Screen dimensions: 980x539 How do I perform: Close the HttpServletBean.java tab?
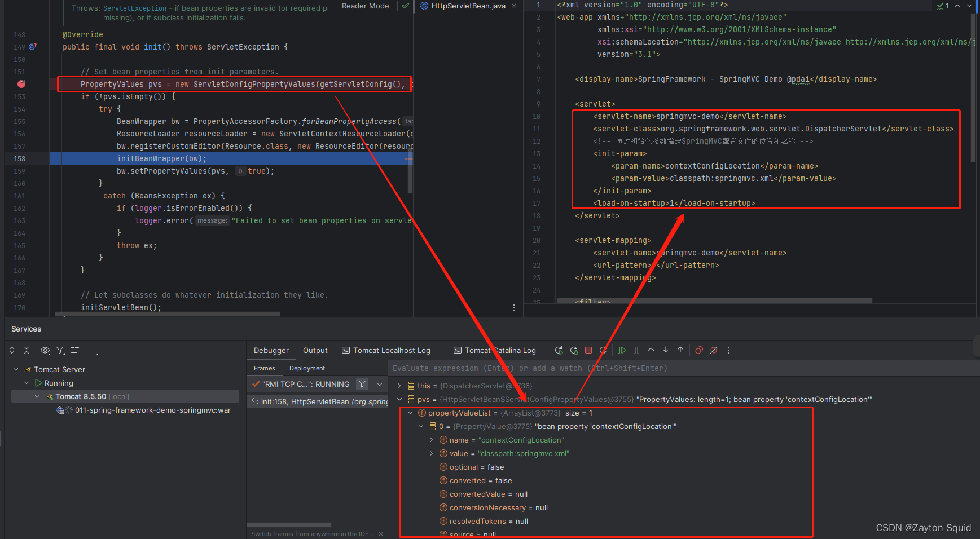tap(514, 6)
